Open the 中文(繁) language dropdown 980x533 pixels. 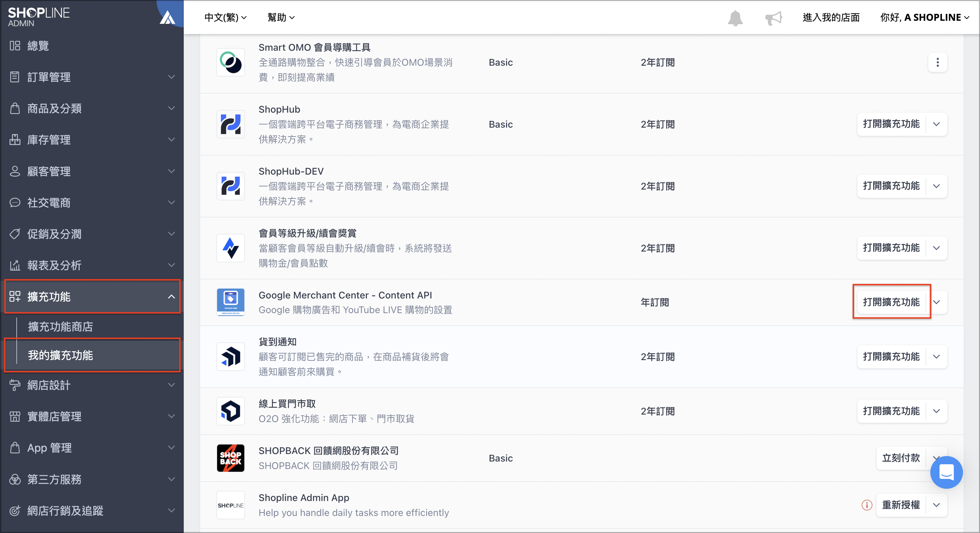click(225, 17)
